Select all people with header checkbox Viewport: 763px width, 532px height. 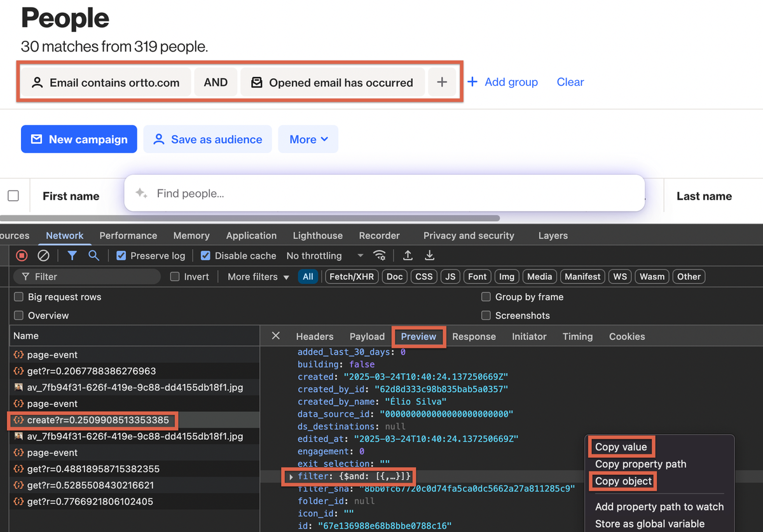[x=13, y=196]
